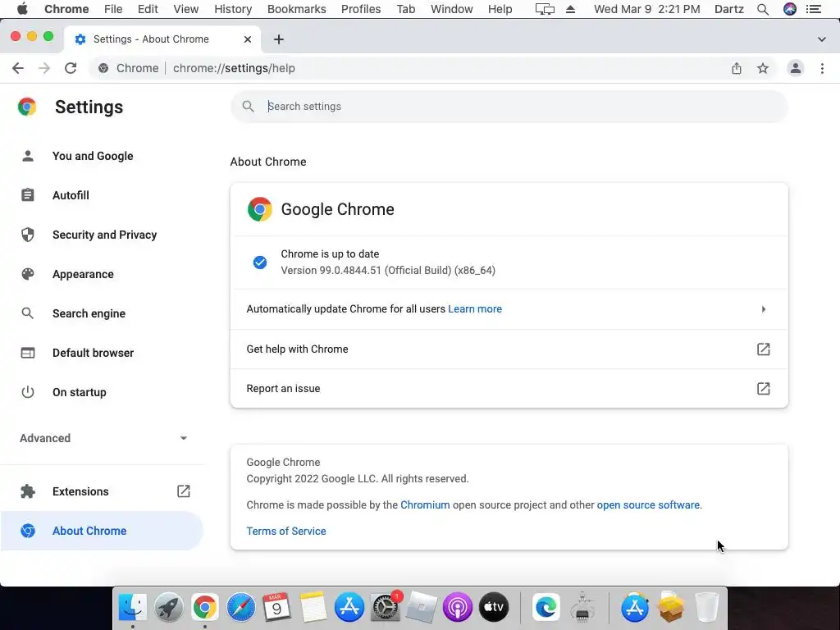Open Chrome's three-dot menu
This screenshot has width=840, height=630.
click(x=822, y=68)
